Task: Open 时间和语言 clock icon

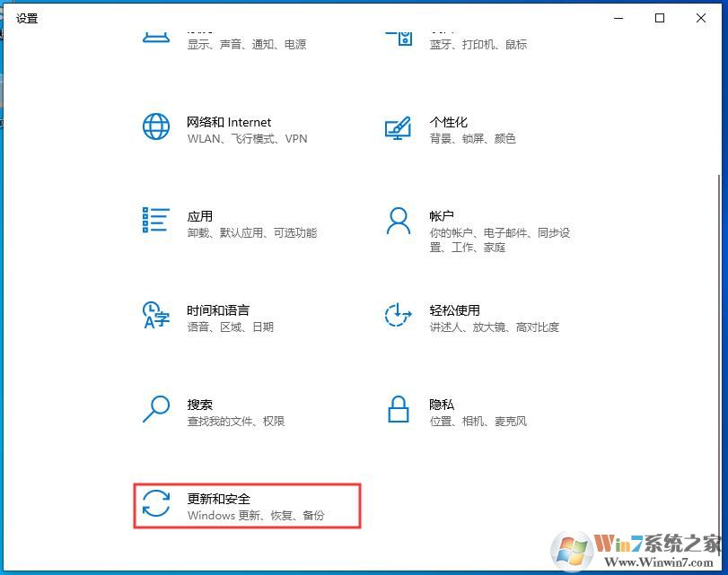Action: (156, 315)
